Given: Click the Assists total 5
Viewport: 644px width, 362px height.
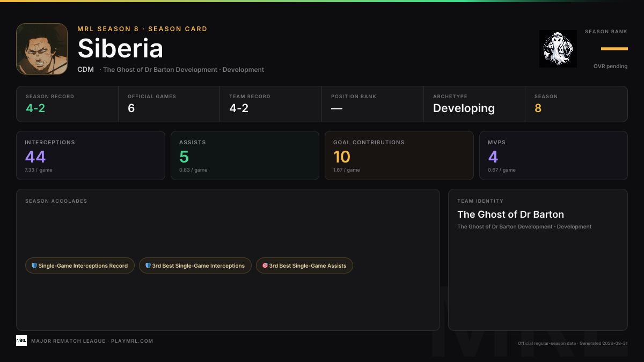Looking at the screenshot, I should [184, 157].
